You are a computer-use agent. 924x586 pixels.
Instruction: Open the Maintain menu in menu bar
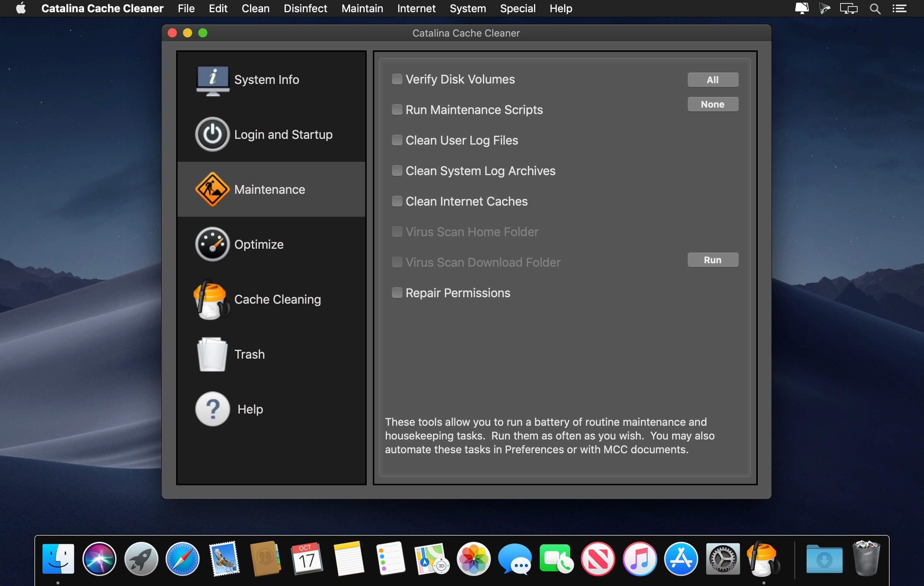pyautogui.click(x=362, y=8)
